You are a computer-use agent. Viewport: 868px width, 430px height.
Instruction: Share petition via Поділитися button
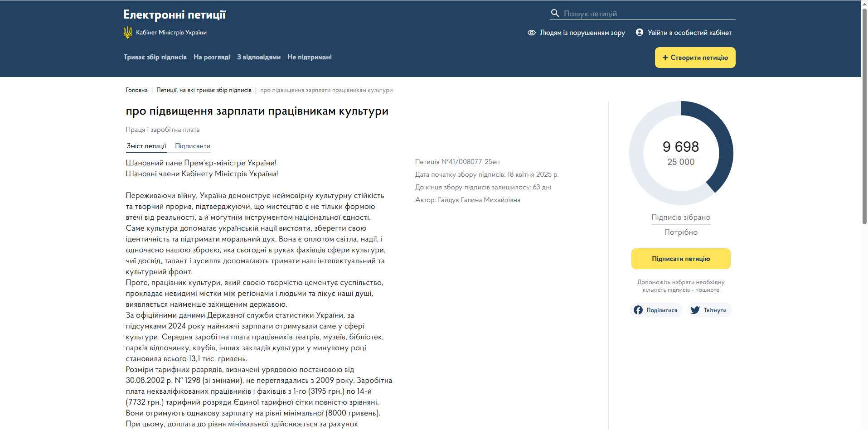coord(656,310)
